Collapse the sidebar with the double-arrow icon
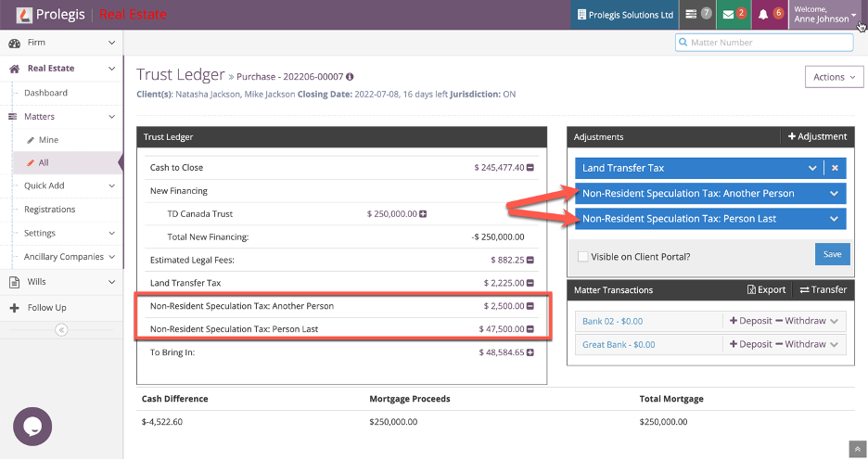The height and width of the screenshot is (460, 868). click(x=61, y=330)
